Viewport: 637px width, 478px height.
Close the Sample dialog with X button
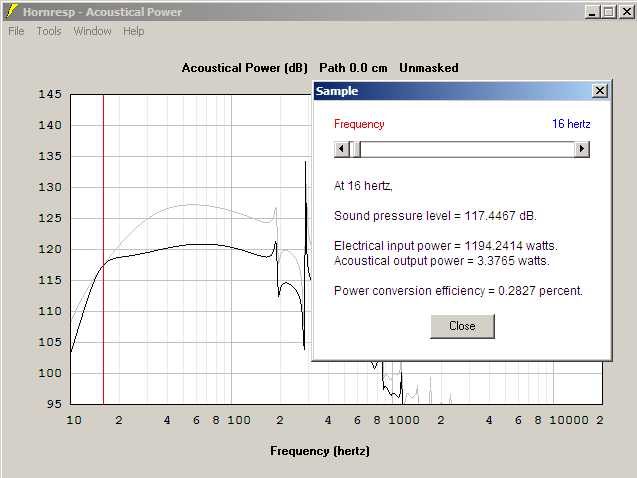tap(600, 91)
